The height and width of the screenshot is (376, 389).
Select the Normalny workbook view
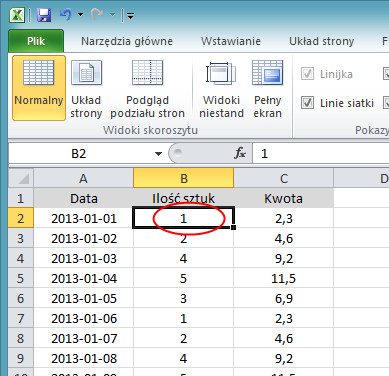click(x=39, y=88)
